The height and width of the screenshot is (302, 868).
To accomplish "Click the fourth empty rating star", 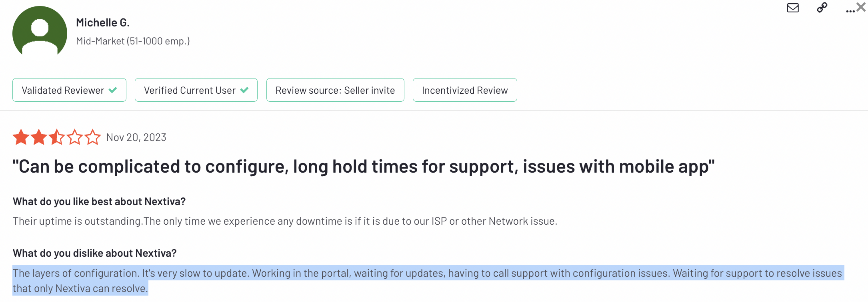I will 75,137.
